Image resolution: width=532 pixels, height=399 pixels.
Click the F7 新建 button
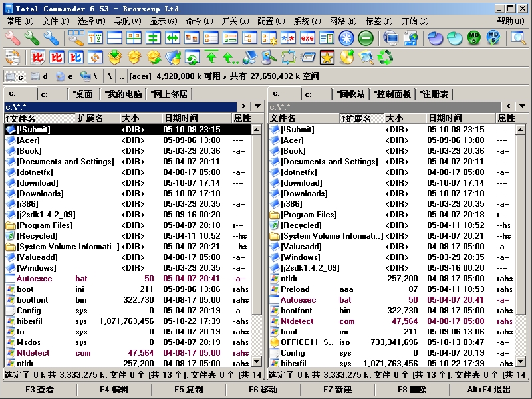coord(338,390)
